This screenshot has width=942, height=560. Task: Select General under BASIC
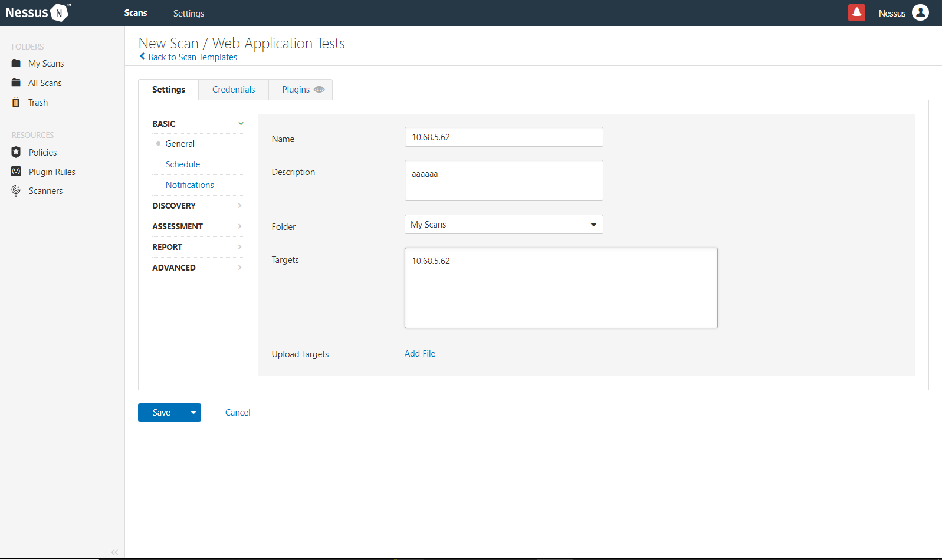click(x=180, y=144)
